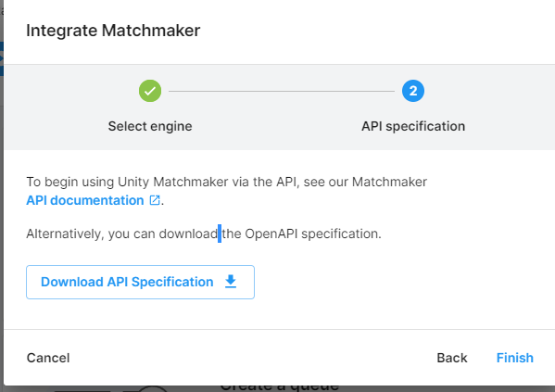Click the 'Integrate Matchmaker' dialog title
Viewport: 555px width, 392px height.
pyautogui.click(x=113, y=31)
